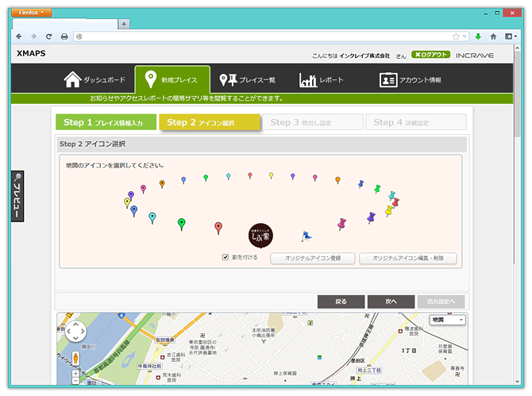Open the orange Firefox application menu
This screenshot has height=396, width=532.
32,13
